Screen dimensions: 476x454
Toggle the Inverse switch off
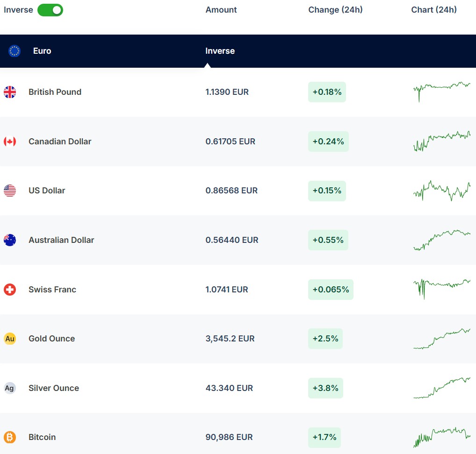[50, 10]
